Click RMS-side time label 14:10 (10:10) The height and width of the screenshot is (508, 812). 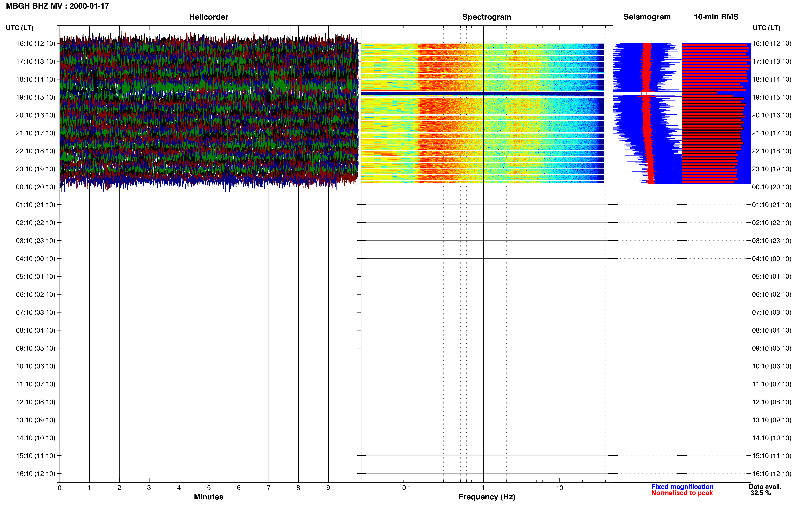click(x=772, y=438)
